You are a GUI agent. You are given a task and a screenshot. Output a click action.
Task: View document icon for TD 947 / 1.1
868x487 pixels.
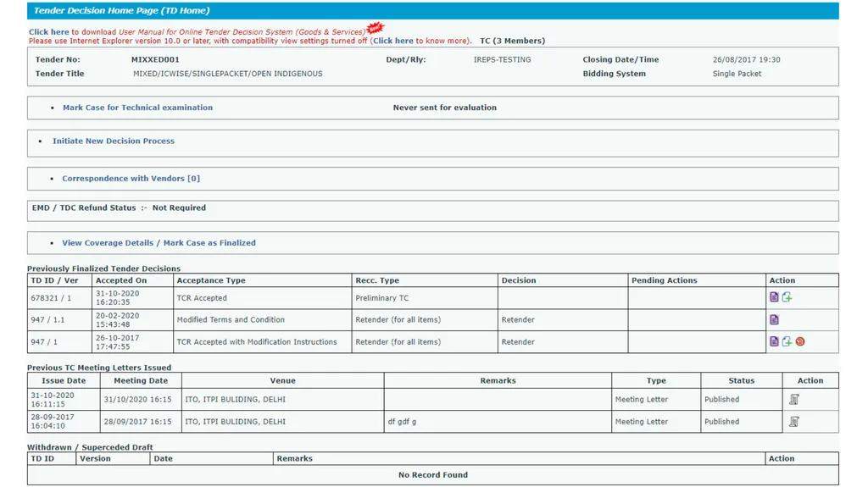pyautogui.click(x=774, y=319)
